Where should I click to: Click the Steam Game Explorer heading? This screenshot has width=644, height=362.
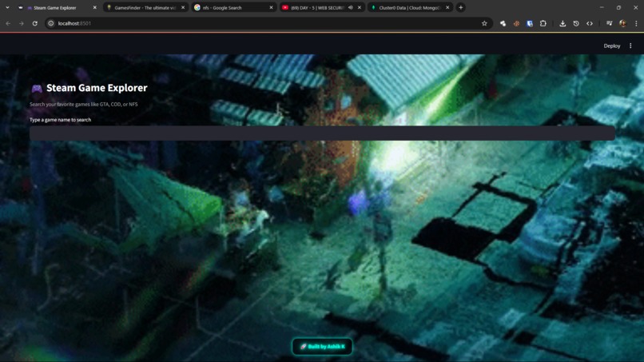[x=97, y=88]
